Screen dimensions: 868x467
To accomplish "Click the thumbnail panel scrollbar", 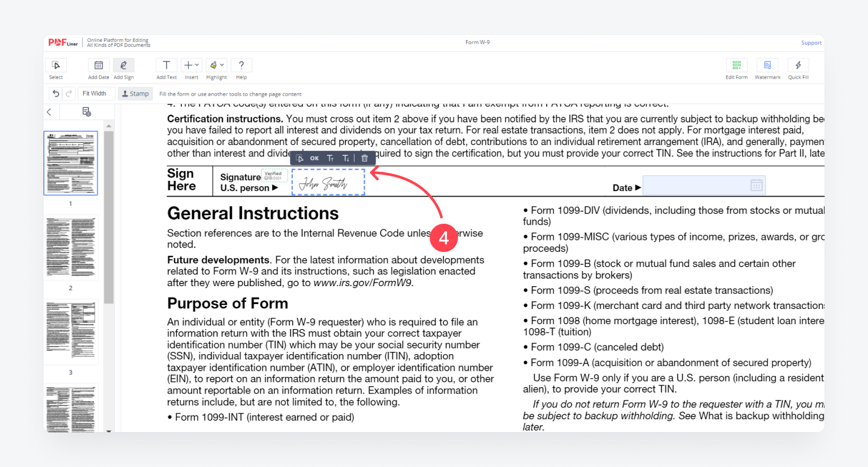I will (x=108, y=217).
